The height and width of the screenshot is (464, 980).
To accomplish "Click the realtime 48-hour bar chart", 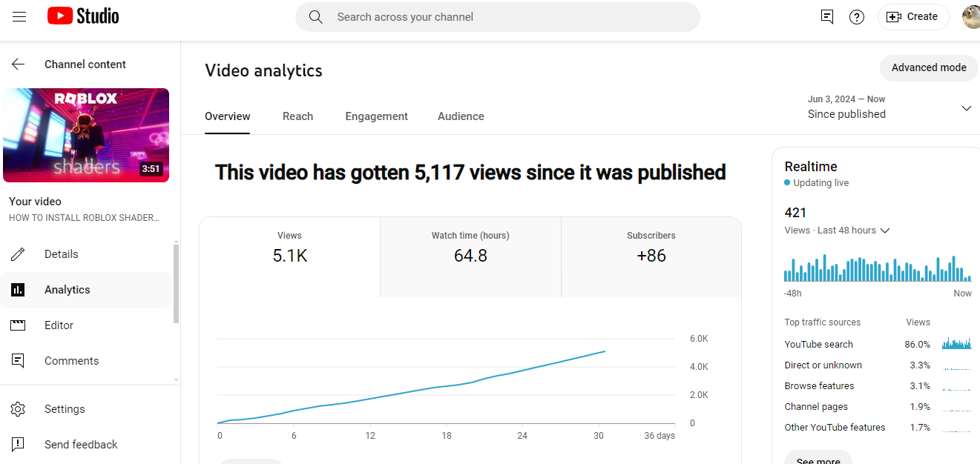I will click(x=878, y=268).
